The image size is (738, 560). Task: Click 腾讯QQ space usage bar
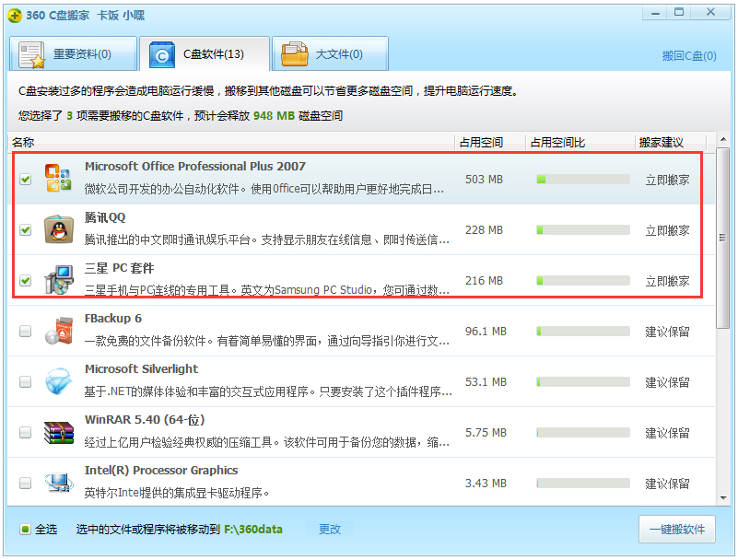(x=583, y=229)
